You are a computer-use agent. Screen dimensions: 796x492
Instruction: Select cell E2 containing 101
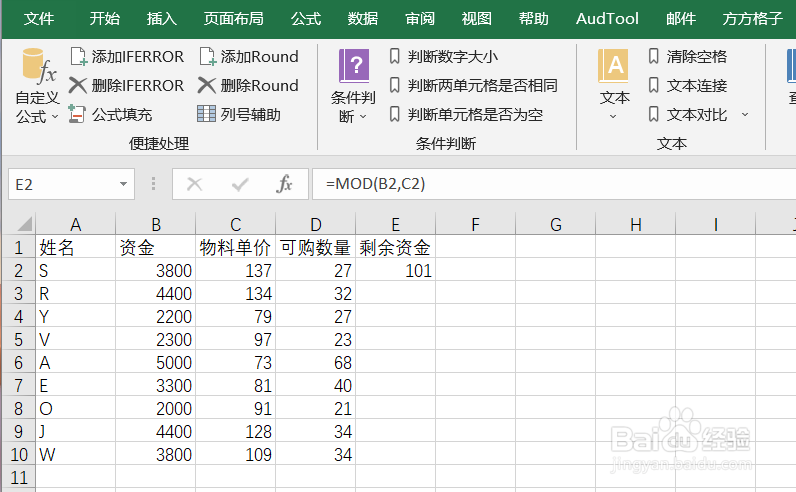click(x=395, y=270)
